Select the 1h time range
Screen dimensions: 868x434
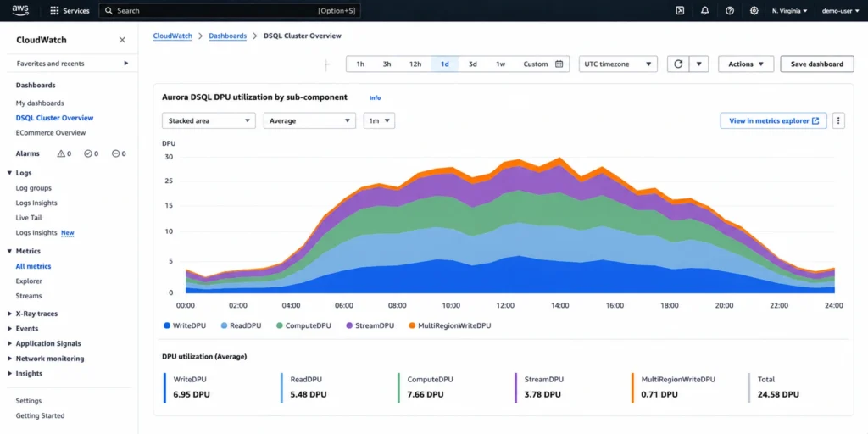360,64
